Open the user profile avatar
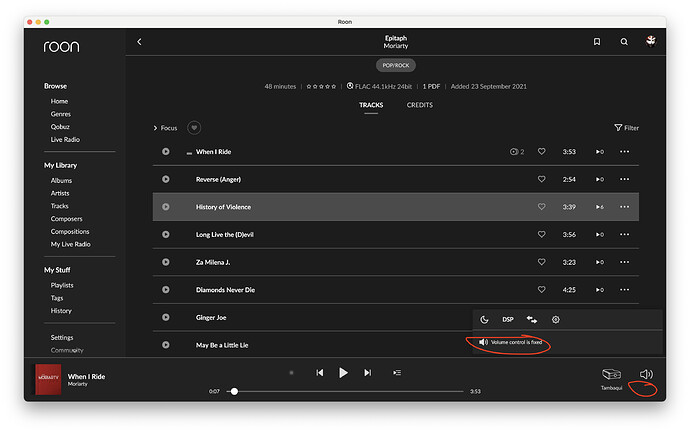This screenshot has height=432, width=690. 651,41
